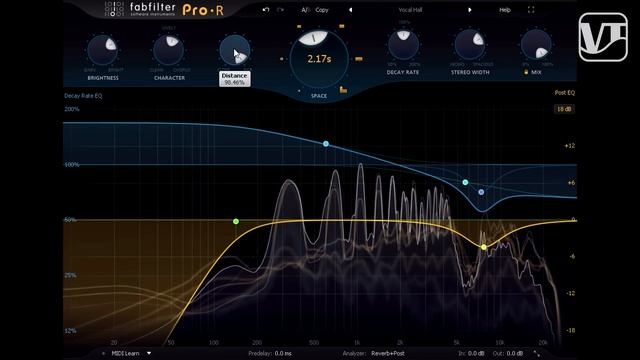Click the Distance 90.46% tooltip value
640x360 pixels.
(x=234, y=82)
